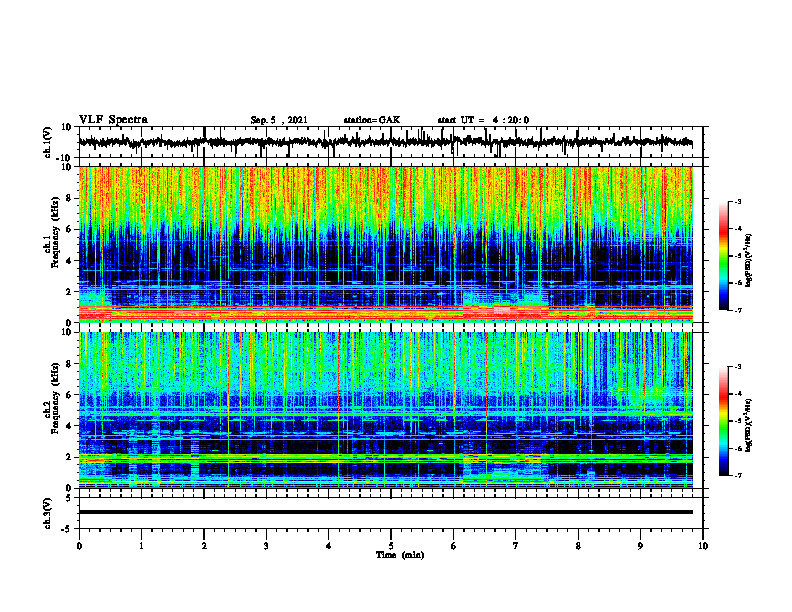Click the time axis end label '10'
The image size is (792, 612).
703,546
